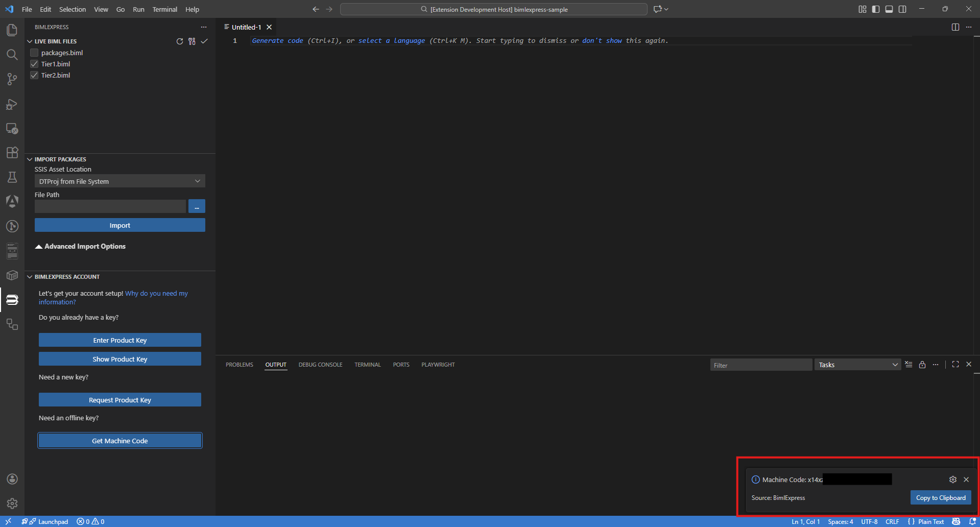Refresh the Live Biml Files list
Image resolution: width=980 pixels, height=527 pixels.
[179, 41]
